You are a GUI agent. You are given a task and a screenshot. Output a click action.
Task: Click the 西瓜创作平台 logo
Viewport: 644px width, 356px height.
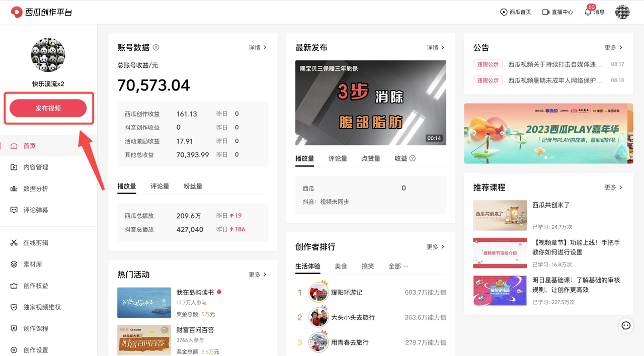(41, 12)
